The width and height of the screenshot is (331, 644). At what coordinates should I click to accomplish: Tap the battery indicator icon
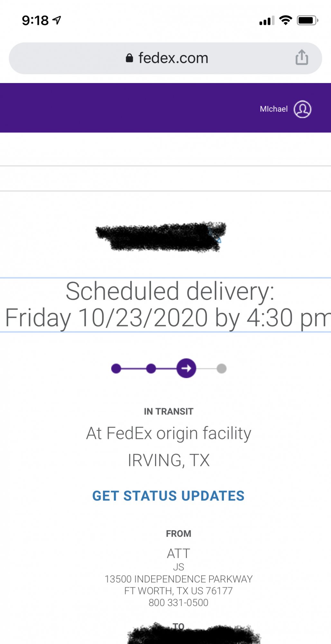coord(308,20)
